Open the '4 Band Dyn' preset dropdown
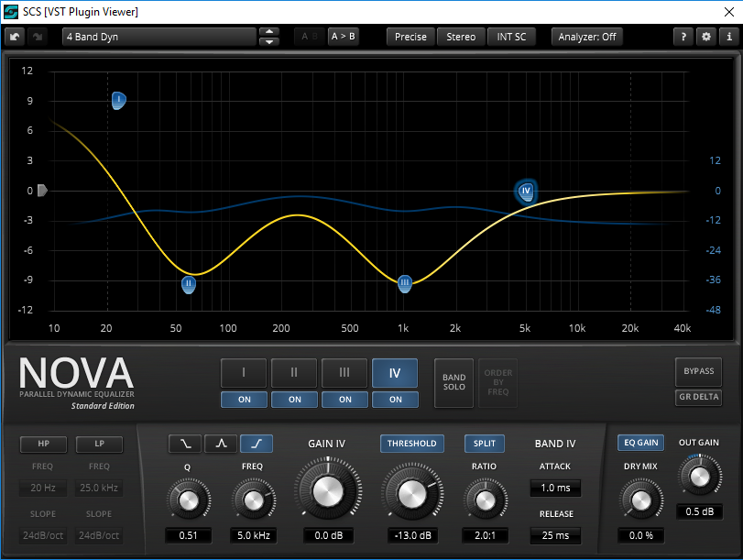 click(x=158, y=37)
